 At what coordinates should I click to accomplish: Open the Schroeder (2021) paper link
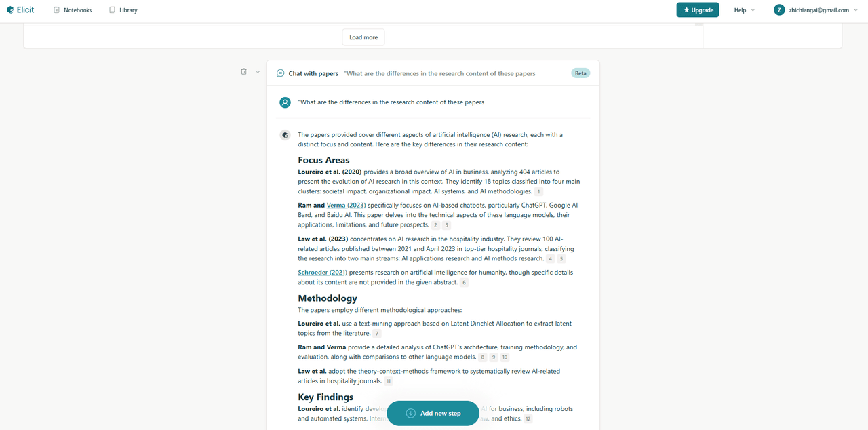(x=322, y=272)
